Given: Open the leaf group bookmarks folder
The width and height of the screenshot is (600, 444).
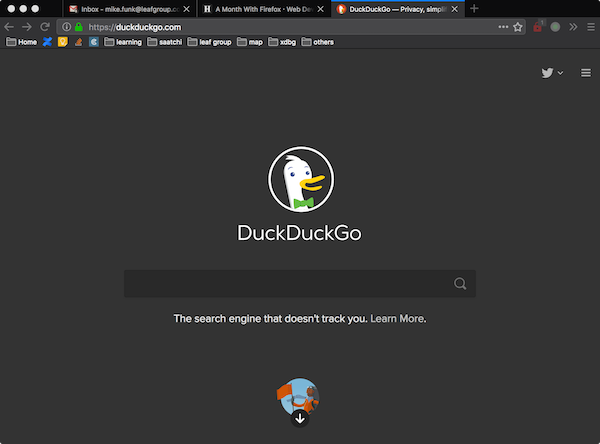Looking at the screenshot, I should coord(209,42).
